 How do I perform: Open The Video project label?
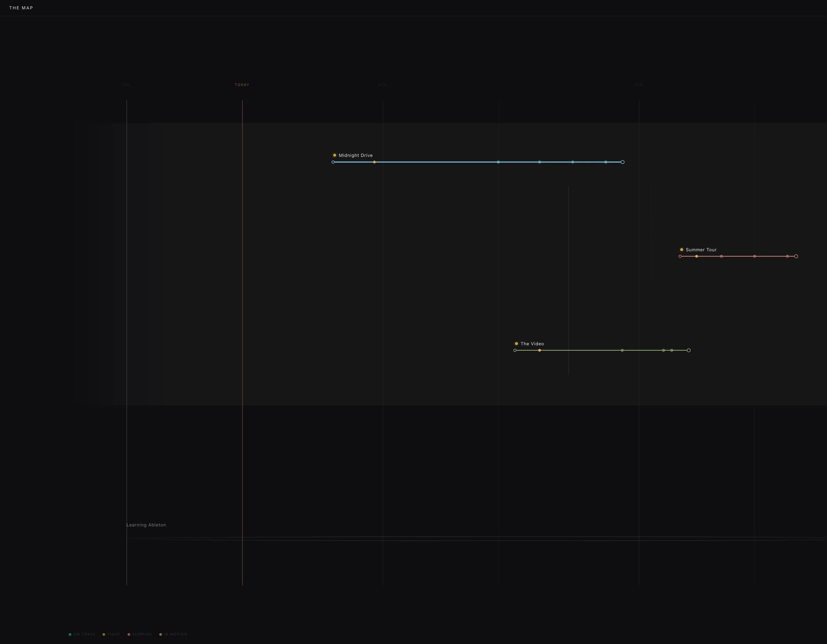click(x=532, y=344)
